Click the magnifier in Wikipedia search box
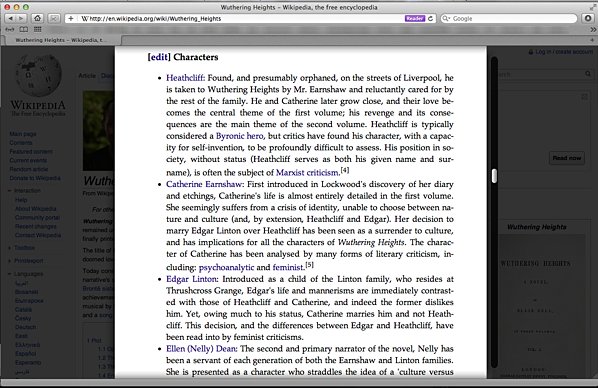Image resolution: width=598 pixels, height=388 pixels. tap(588, 74)
